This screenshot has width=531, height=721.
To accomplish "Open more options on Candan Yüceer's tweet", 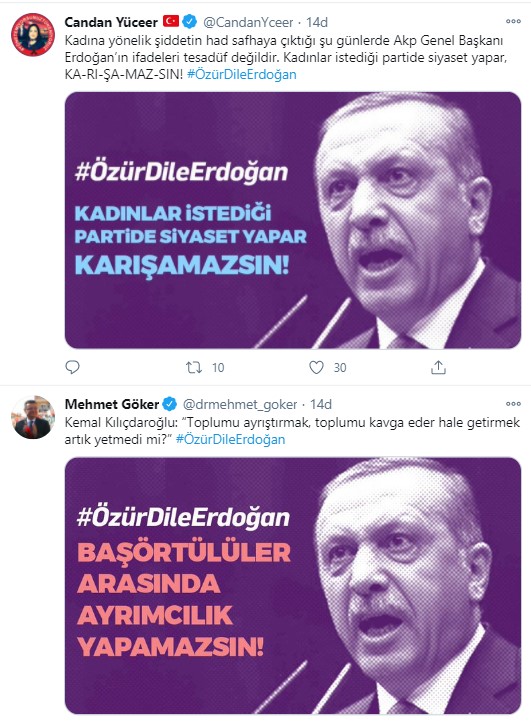I will point(513,22).
